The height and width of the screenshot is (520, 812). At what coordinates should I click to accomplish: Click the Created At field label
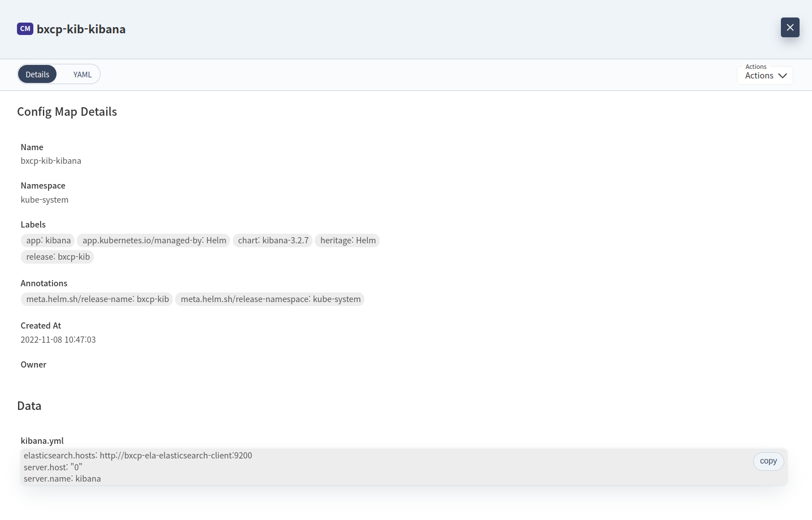41,326
